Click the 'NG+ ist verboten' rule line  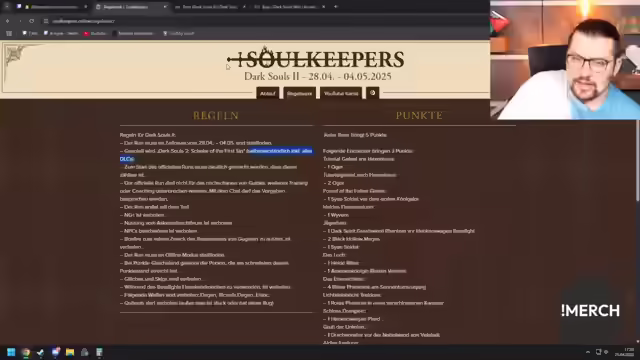[x=142, y=215]
